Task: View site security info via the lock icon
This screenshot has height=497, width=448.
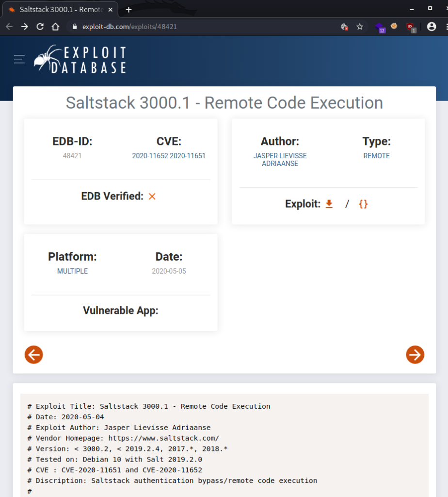Action: pos(75,27)
